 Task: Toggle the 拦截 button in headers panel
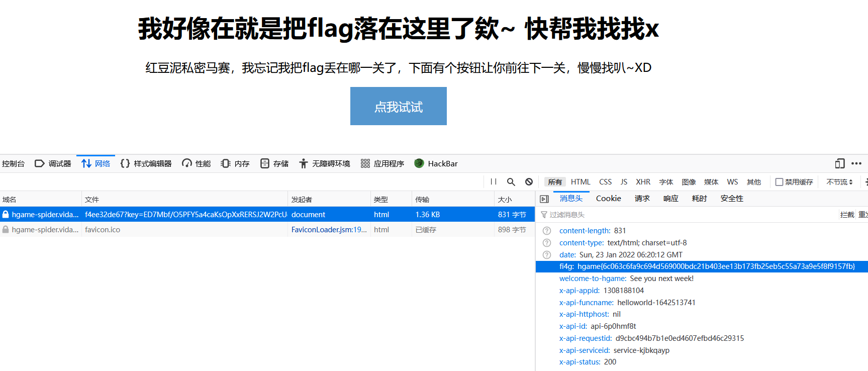847,215
